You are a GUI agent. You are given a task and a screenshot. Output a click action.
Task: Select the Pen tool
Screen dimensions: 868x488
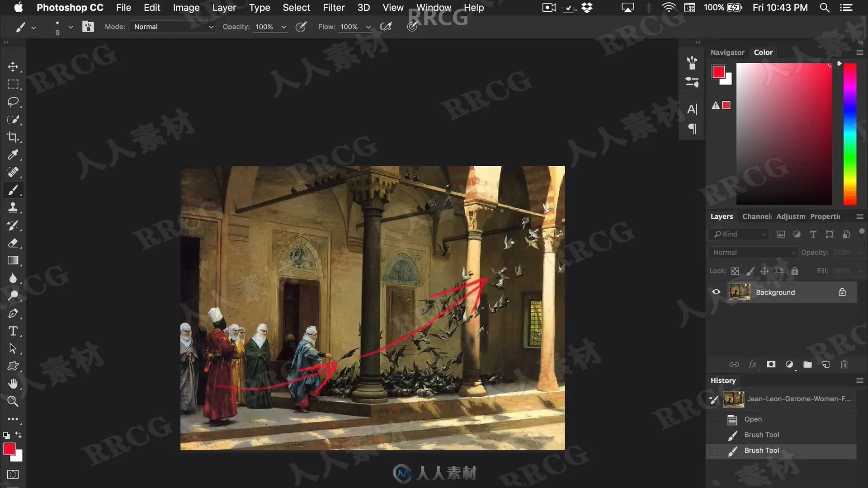(13, 314)
